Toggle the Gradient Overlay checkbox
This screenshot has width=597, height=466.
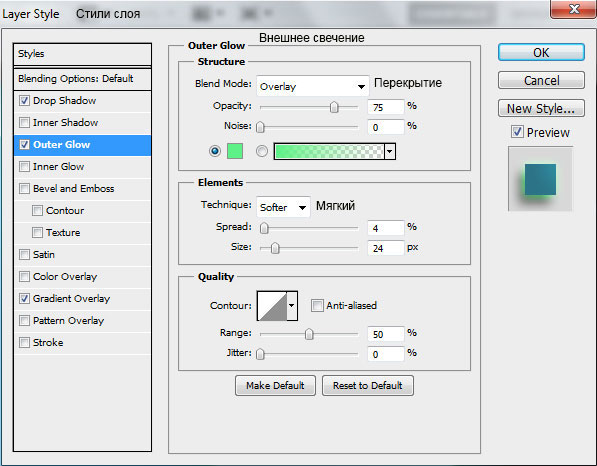click(24, 298)
